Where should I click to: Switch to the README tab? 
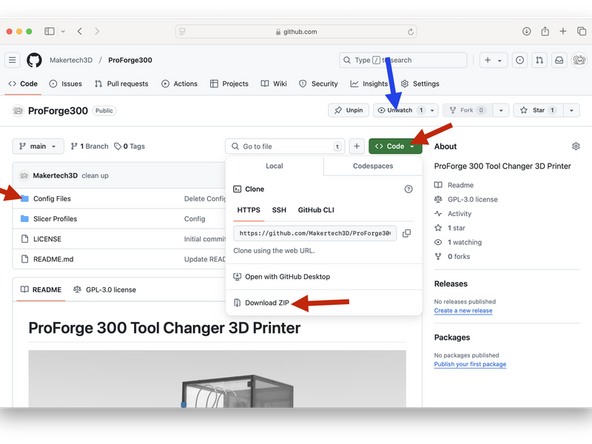click(x=41, y=290)
